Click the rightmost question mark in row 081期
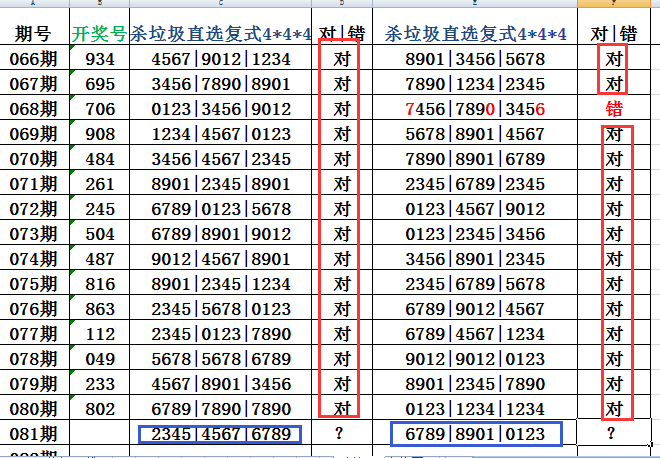The width and height of the screenshot is (660, 458). pyautogui.click(x=613, y=434)
